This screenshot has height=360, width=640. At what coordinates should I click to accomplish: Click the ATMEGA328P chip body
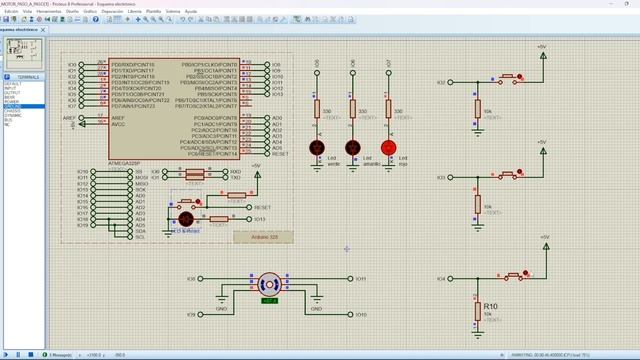click(174, 109)
